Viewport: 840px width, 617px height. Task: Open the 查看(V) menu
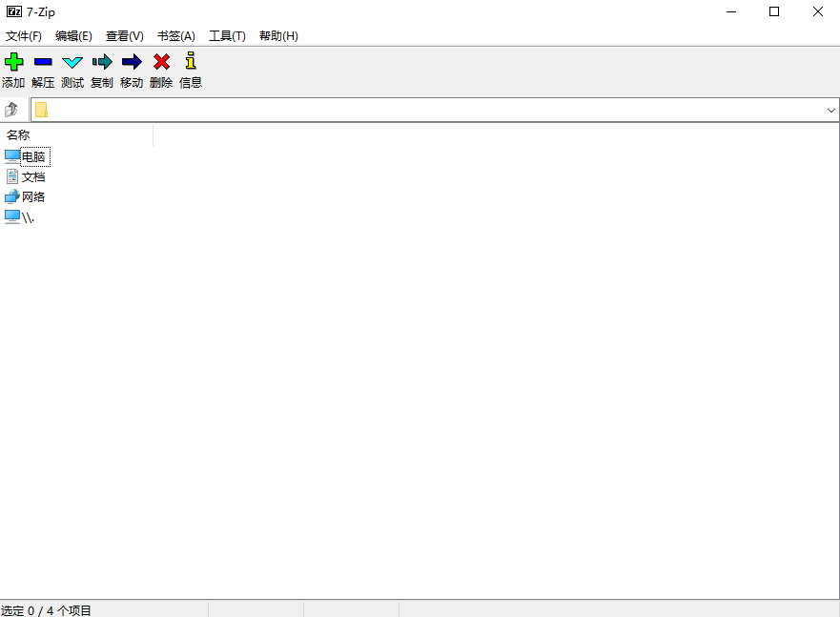click(125, 36)
